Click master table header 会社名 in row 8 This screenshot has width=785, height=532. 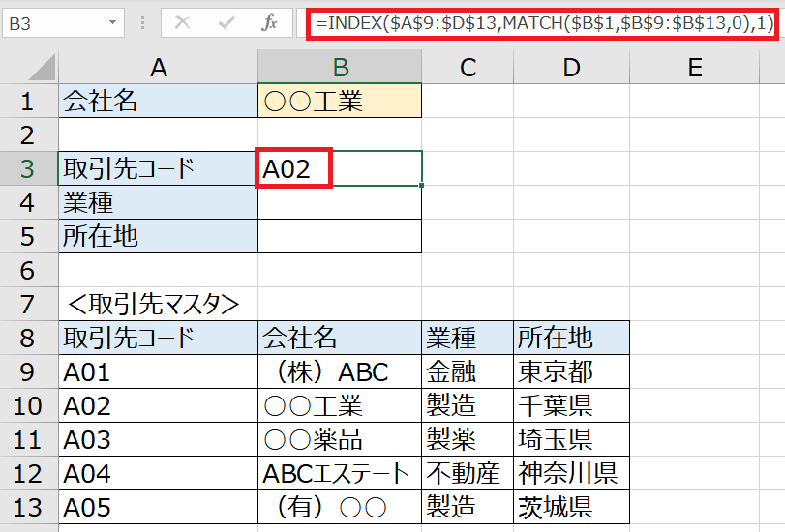click(340, 338)
